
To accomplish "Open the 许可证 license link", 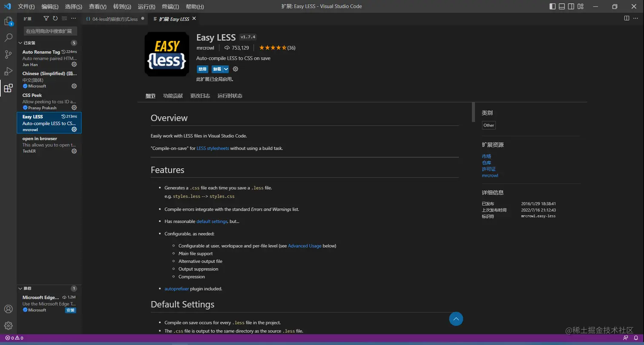I will click(489, 169).
